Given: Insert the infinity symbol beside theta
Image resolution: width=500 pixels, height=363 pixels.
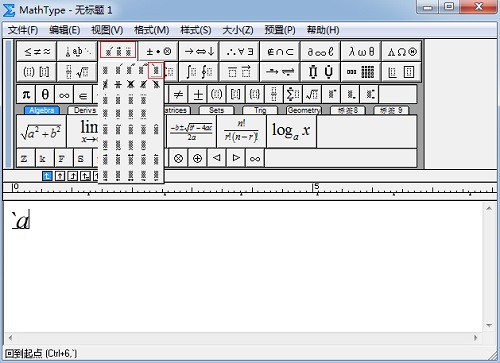Looking at the screenshot, I should (64, 94).
